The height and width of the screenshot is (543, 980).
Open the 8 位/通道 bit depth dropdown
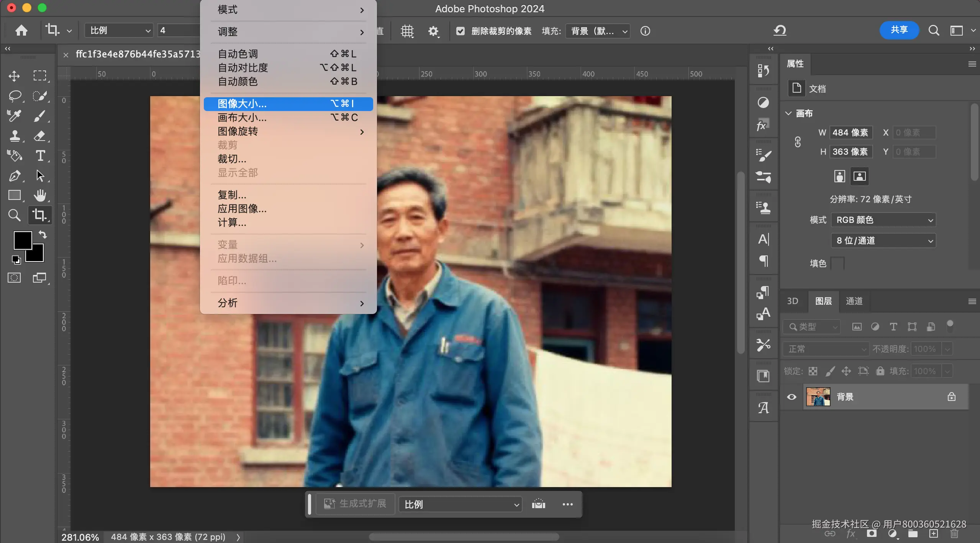(x=883, y=240)
